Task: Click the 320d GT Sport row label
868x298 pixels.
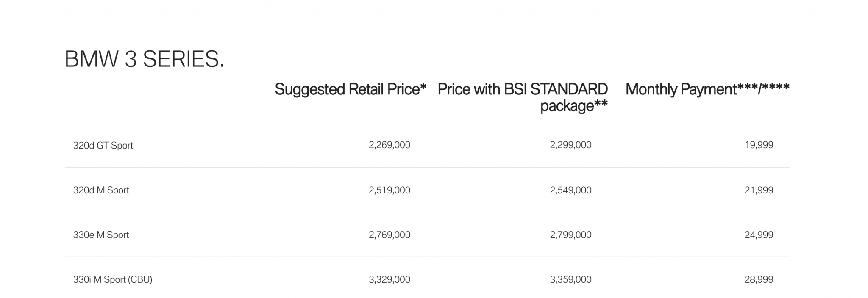Action: (x=103, y=146)
